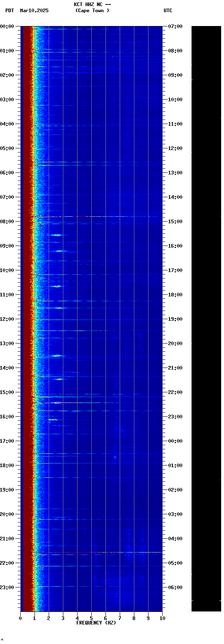Click frequency axis tick label '5'
The image size is (224, 644).
91,618
